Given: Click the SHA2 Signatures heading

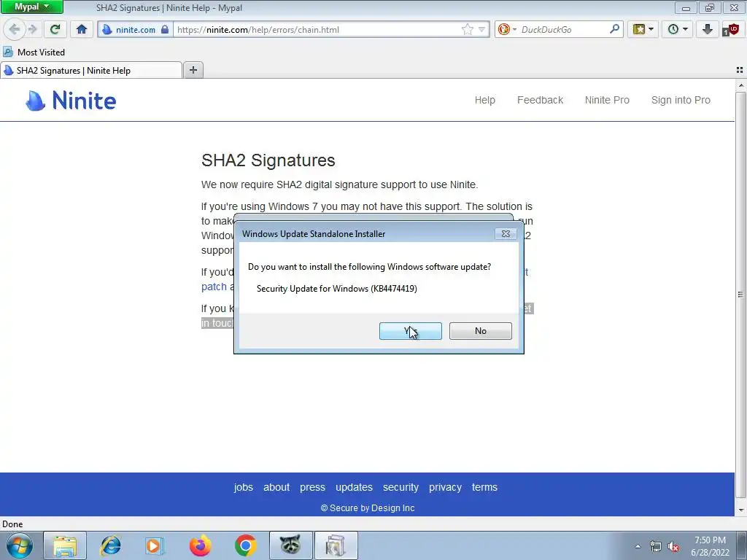Looking at the screenshot, I should pyautogui.click(x=268, y=160).
